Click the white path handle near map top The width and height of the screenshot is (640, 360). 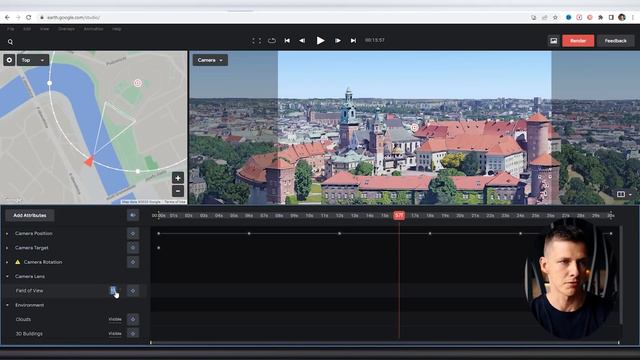tap(49, 83)
